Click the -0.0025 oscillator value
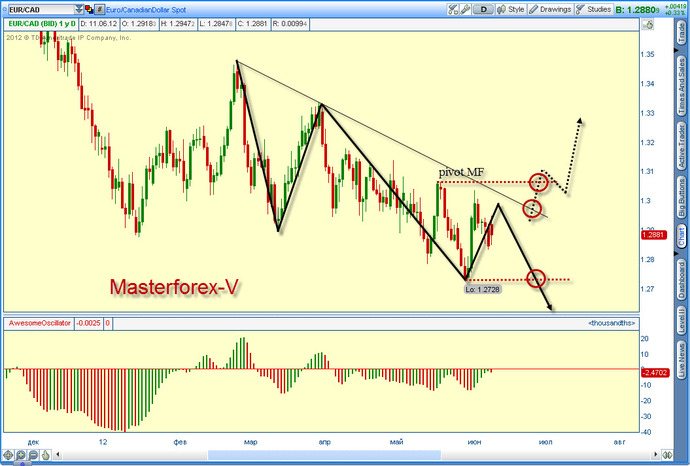690x466 pixels. [x=88, y=323]
